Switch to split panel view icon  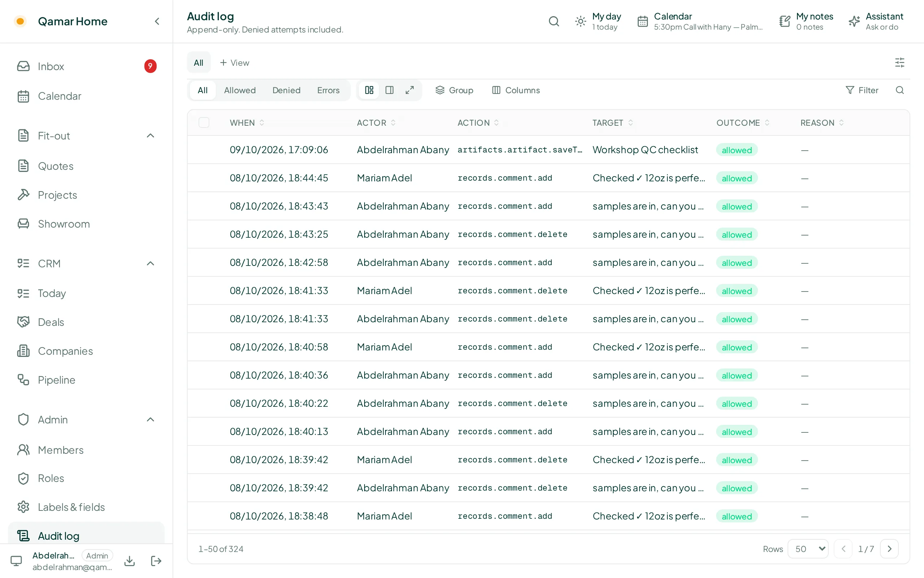[x=389, y=90]
